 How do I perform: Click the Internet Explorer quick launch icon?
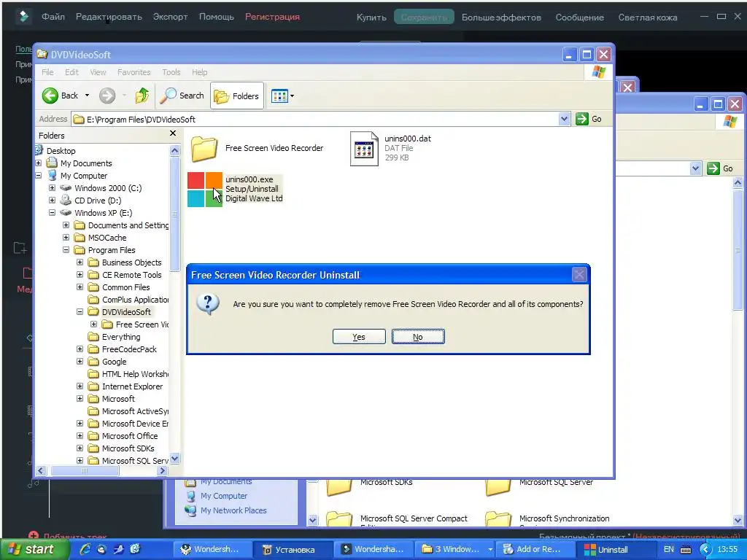[85, 549]
